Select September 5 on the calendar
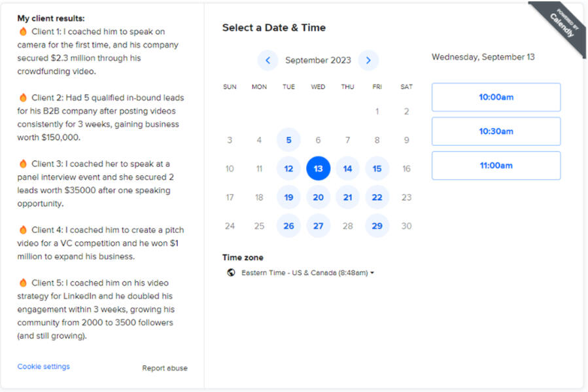588x392 pixels. pyautogui.click(x=288, y=140)
